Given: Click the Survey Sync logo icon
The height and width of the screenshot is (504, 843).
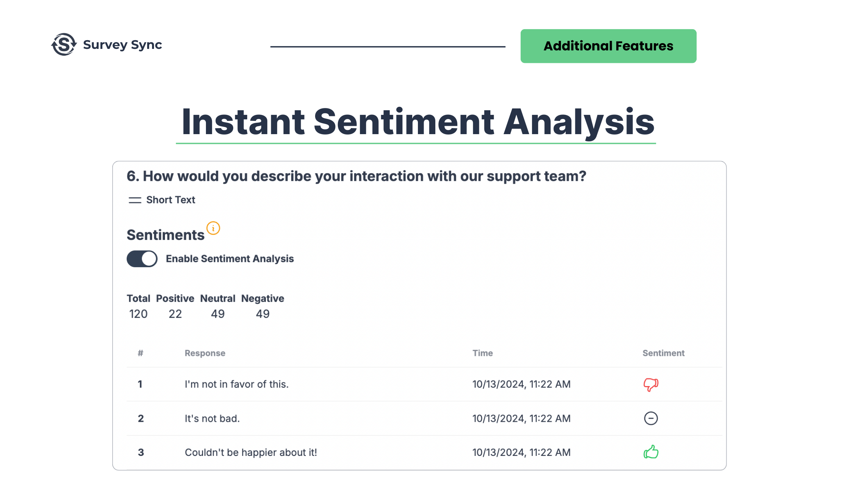Looking at the screenshot, I should [64, 45].
